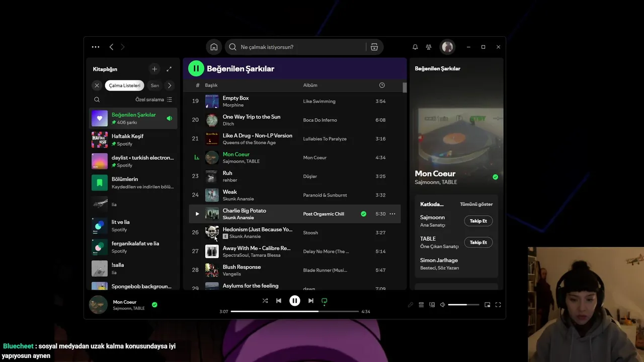644x362 pixels.
Task: Select the Sen filter chip
Action: tap(154, 85)
